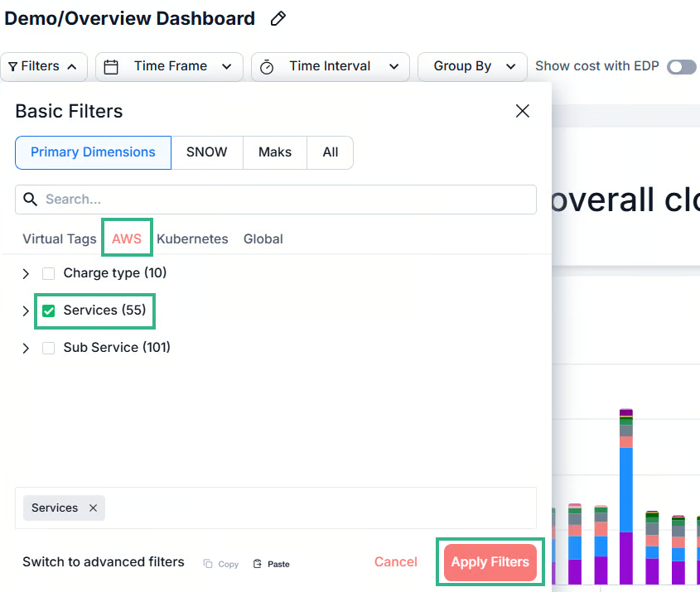This screenshot has width=700, height=592.
Task: Enable the Sub Service checkbox
Action: tap(49, 349)
